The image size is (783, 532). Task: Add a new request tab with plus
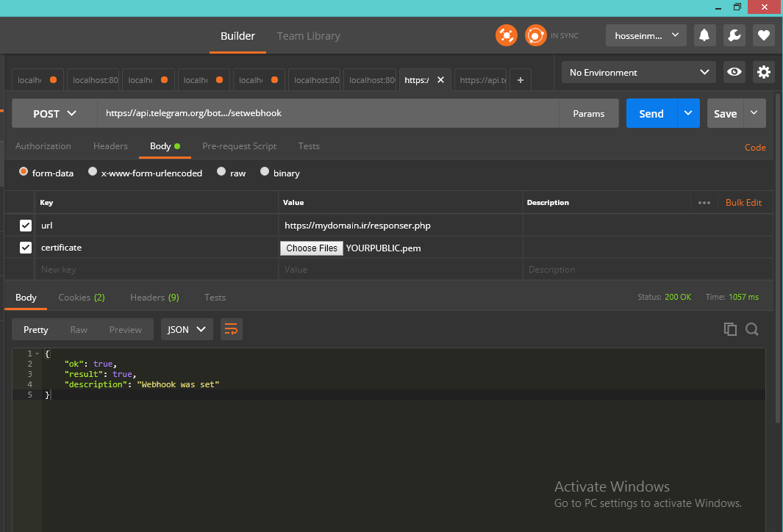[x=521, y=80]
